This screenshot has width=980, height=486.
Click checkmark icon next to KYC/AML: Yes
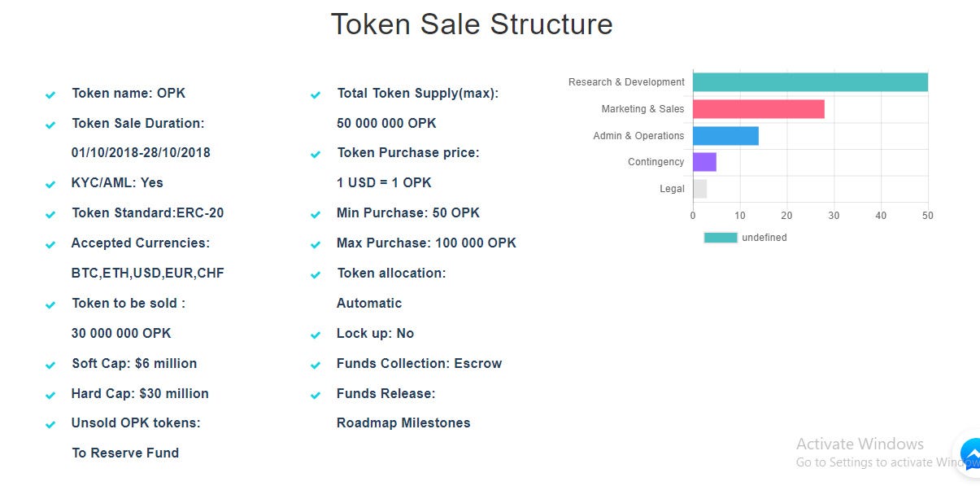pyautogui.click(x=50, y=185)
